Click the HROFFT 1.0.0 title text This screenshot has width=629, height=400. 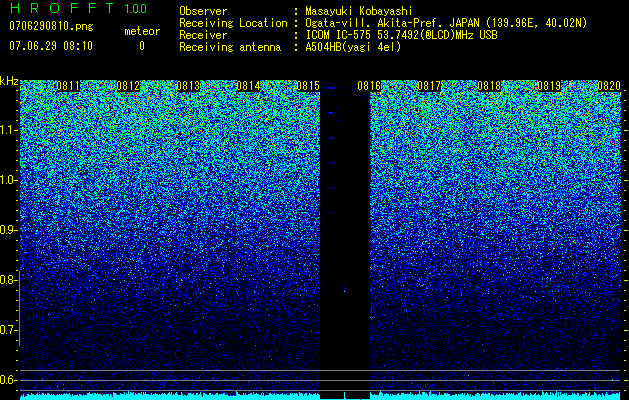(x=78, y=8)
